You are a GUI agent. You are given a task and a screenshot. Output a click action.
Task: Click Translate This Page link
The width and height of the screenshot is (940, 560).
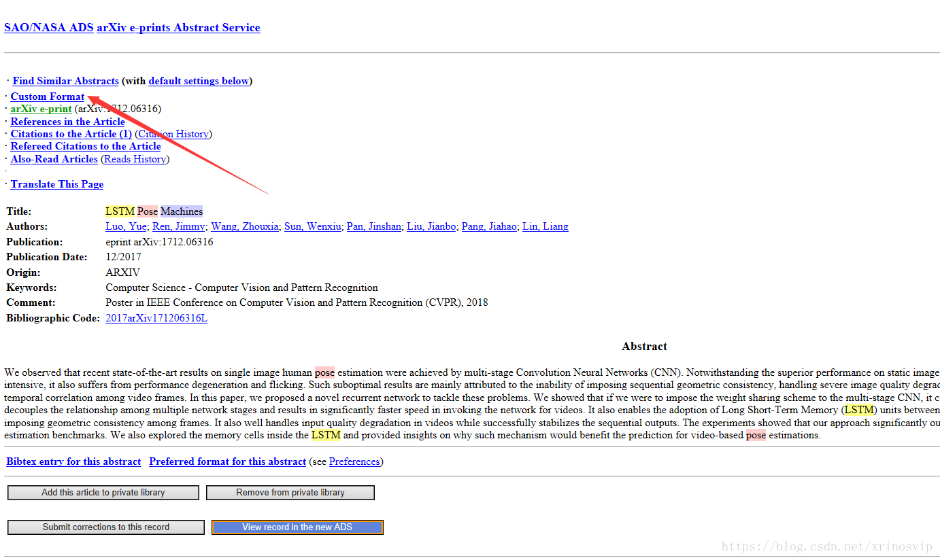point(57,184)
